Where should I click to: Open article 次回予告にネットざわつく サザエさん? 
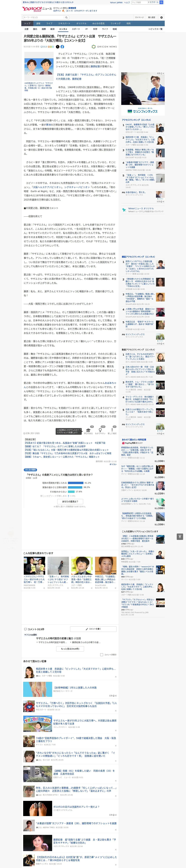pyautogui.click(x=76, y=704)
